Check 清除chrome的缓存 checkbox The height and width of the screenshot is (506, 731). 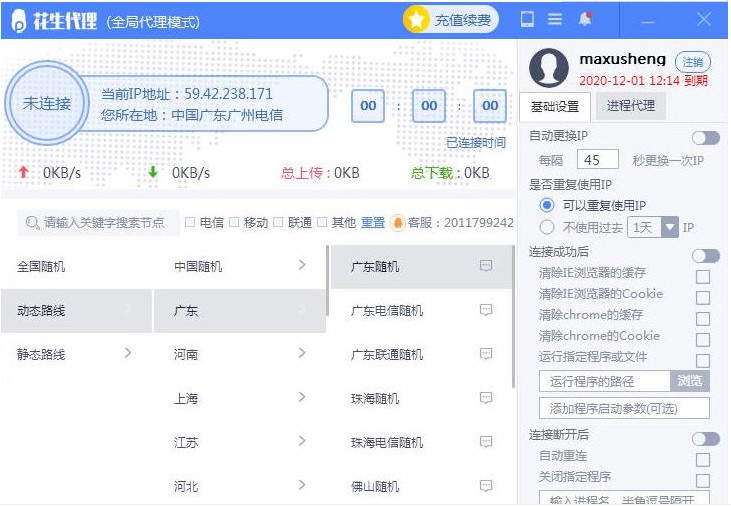pos(703,319)
